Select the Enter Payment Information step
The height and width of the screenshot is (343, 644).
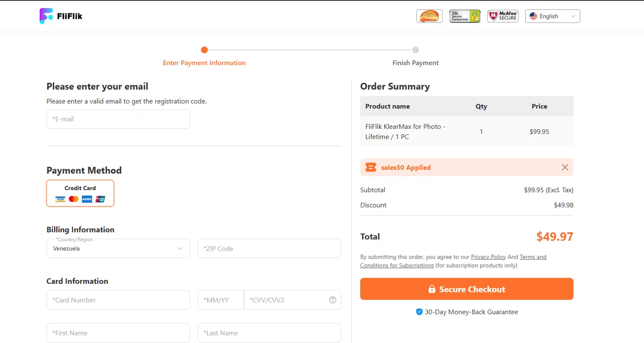click(x=204, y=63)
